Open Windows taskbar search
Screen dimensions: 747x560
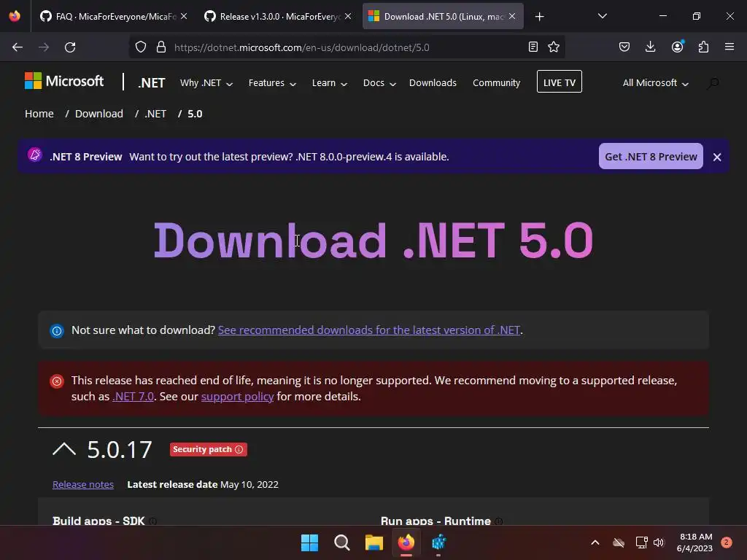click(341, 542)
